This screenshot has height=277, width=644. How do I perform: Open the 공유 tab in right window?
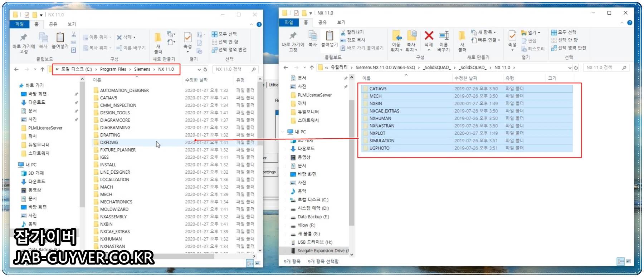(322, 22)
